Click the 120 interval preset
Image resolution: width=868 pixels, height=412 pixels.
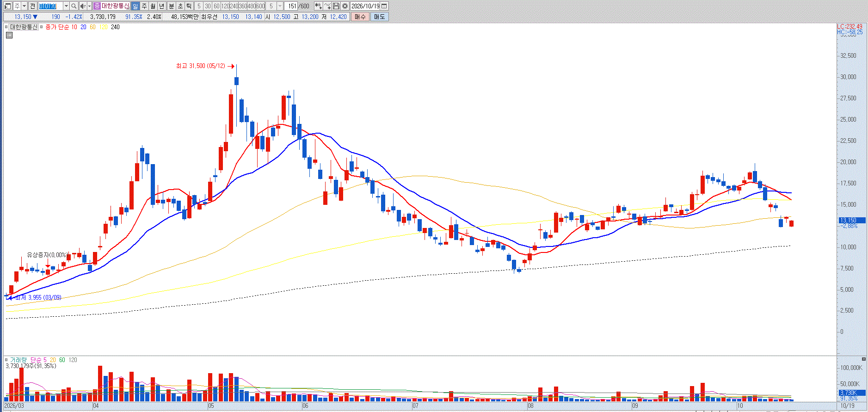pyautogui.click(x=225, y=6)
